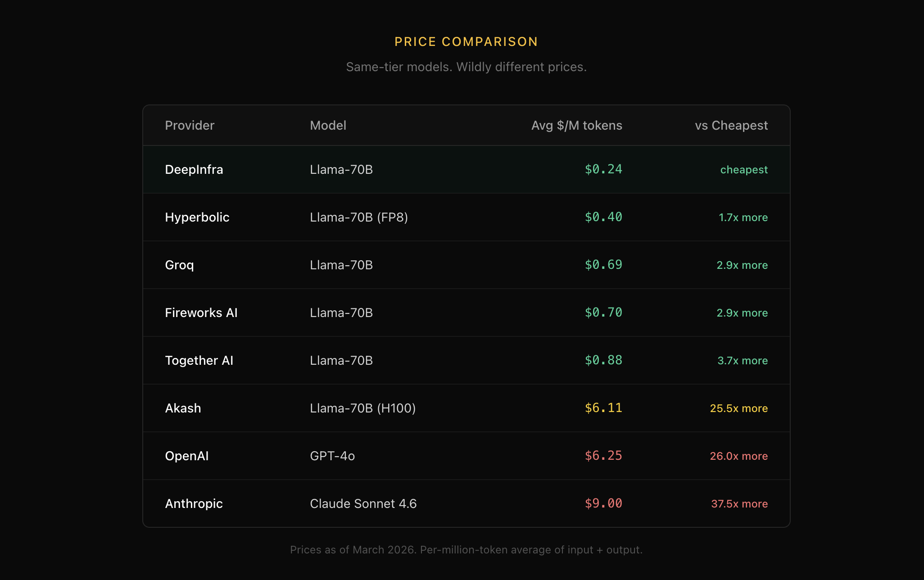This screenshot has width=924, height=580.
Task: Click the yellow $6.11 price
Action: tap(603, 408)
